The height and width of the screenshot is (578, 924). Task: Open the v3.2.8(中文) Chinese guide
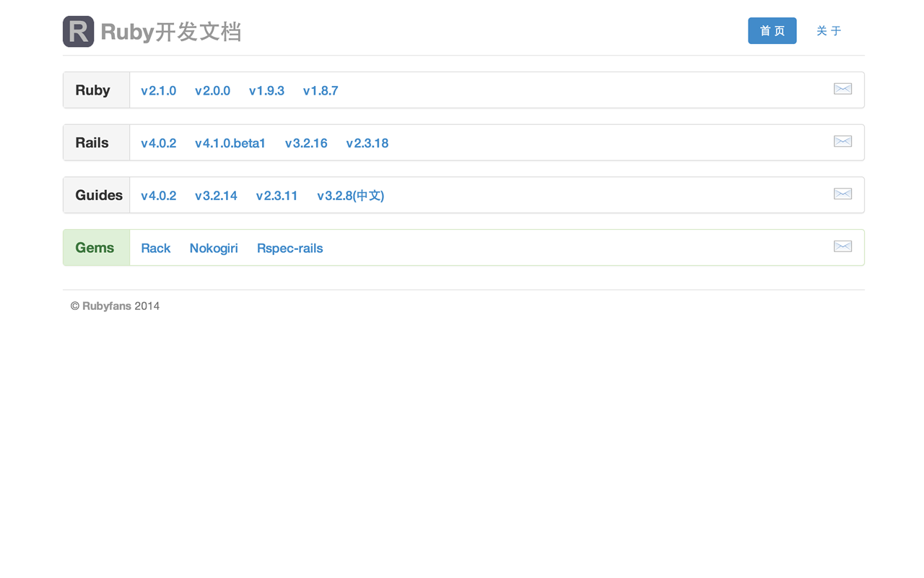350,195
